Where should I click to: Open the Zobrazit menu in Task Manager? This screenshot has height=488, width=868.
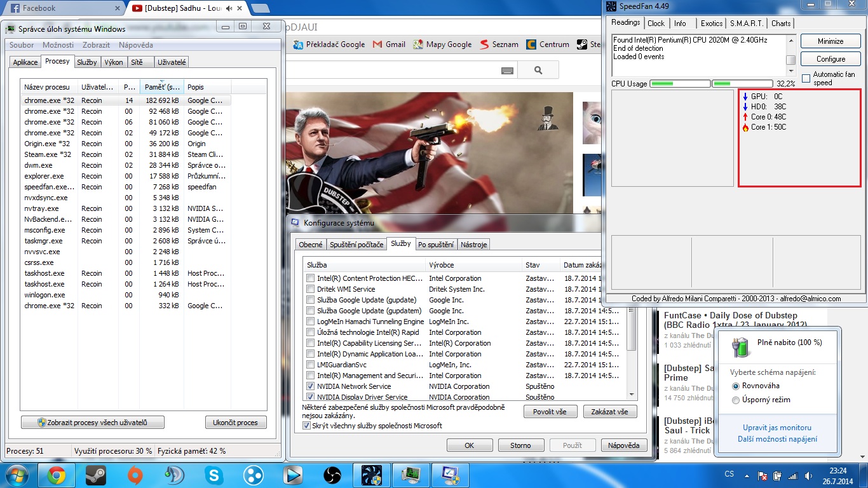click(96, 45)
